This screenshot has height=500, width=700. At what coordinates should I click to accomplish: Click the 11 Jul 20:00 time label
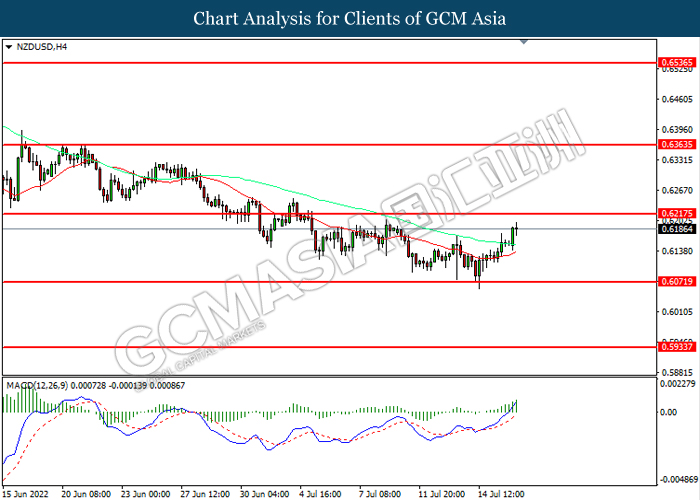point(442,494)
